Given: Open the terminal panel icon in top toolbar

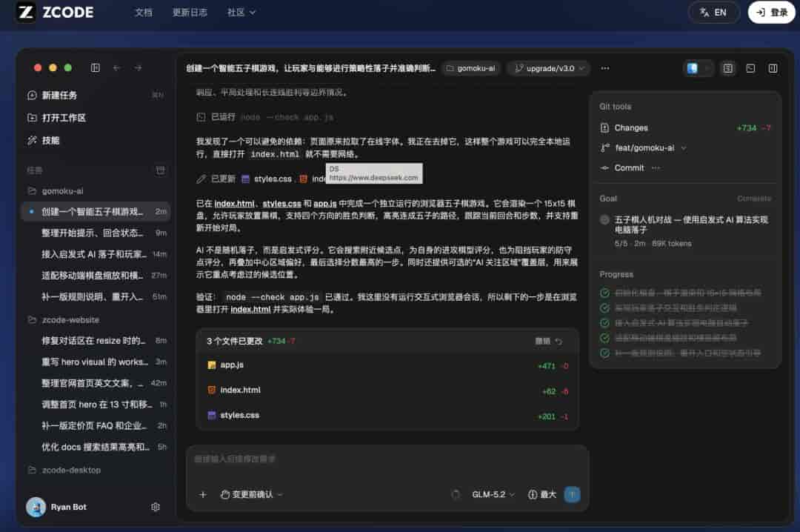Looking at the screenshot, I should coord(750,68).
